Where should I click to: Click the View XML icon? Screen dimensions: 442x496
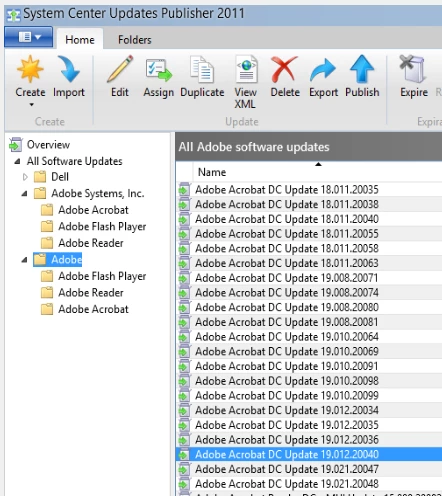click(246, 69)
